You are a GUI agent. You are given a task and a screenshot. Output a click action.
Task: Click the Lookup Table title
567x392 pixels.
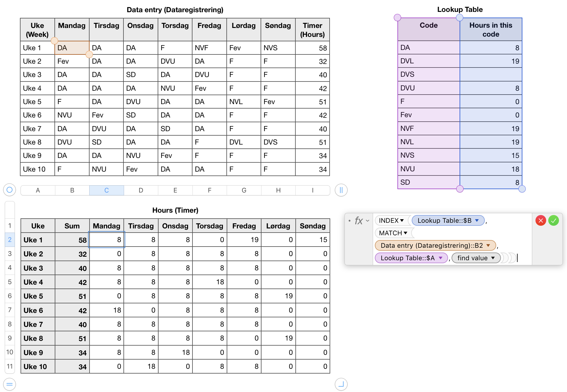click(460, 10)
